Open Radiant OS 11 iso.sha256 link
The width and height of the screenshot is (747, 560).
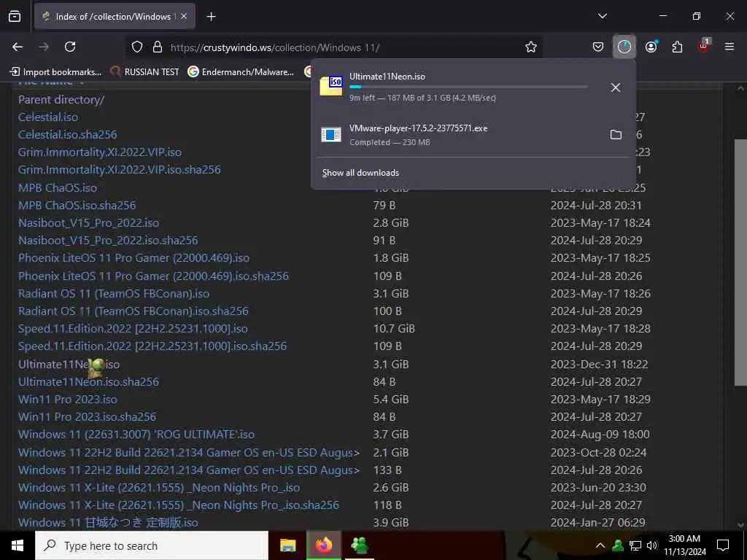tap(133, 311)
